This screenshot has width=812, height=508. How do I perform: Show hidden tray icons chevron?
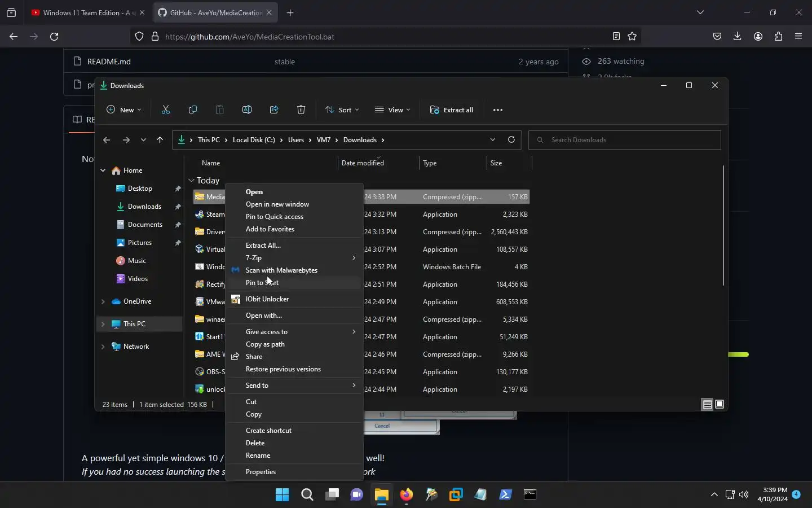[714, 494]
